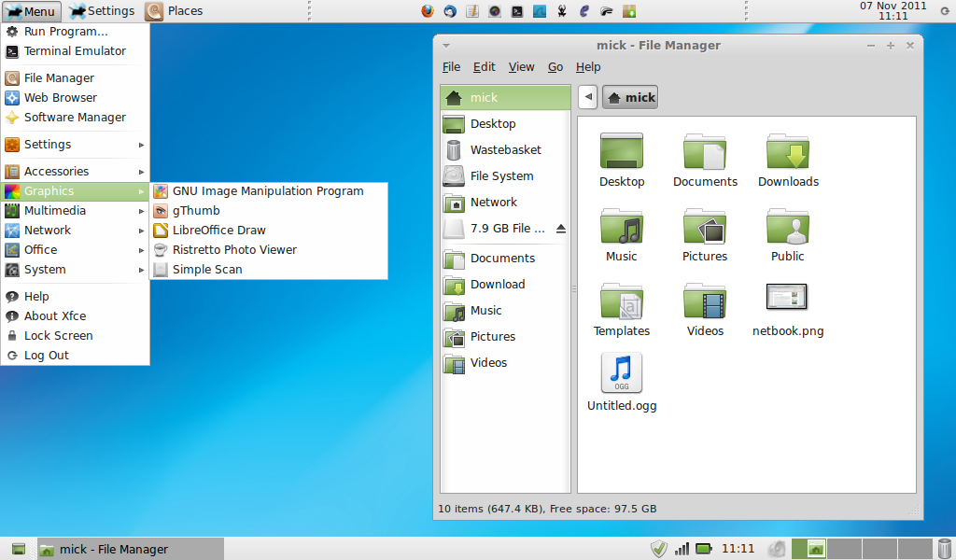Go to Desktop in the file manager sidebar

(505, 124)
